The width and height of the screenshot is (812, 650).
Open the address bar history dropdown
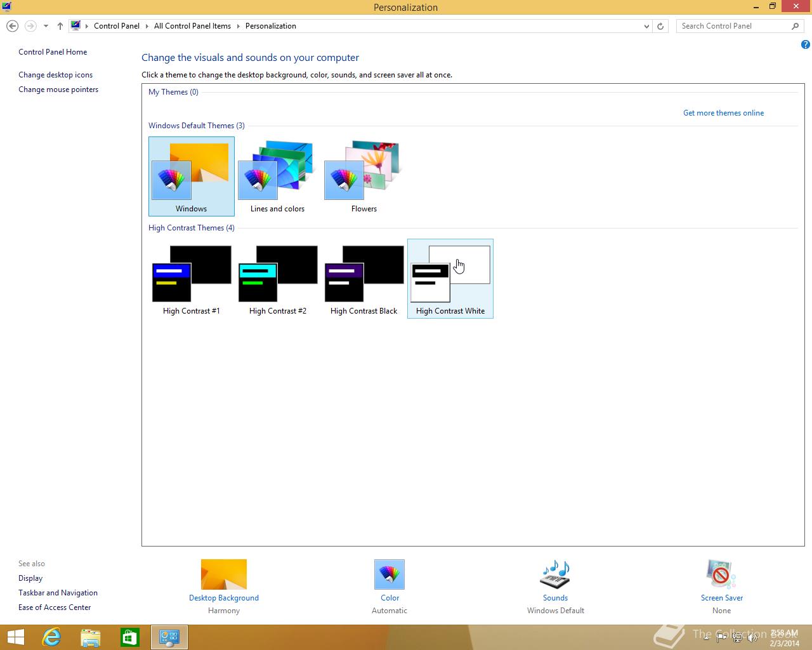(x=646, y=26)
